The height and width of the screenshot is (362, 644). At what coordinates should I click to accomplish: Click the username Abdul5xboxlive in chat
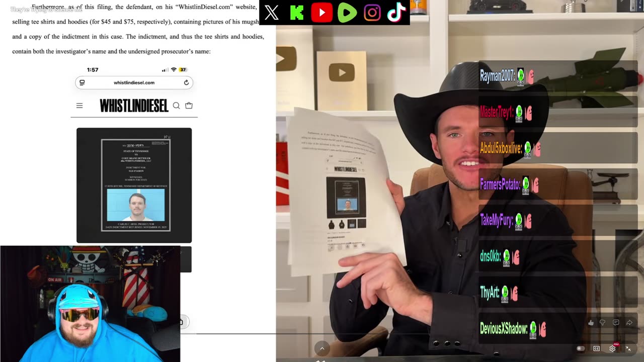point(501,148)
